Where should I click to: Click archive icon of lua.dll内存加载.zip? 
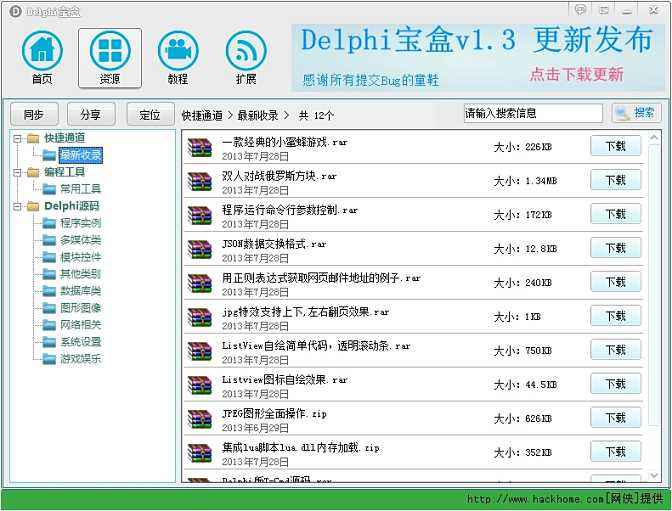click(200, 453)
